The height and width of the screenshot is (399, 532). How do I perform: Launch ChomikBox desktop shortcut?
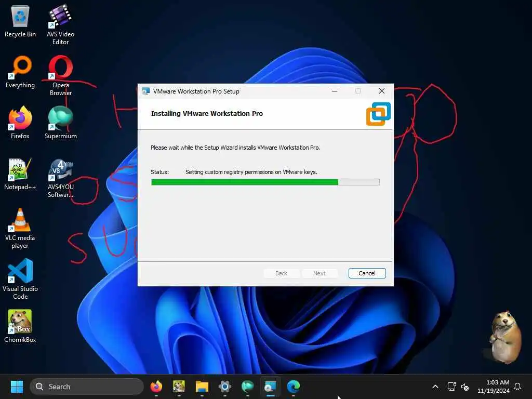click(x=20, y=326)
